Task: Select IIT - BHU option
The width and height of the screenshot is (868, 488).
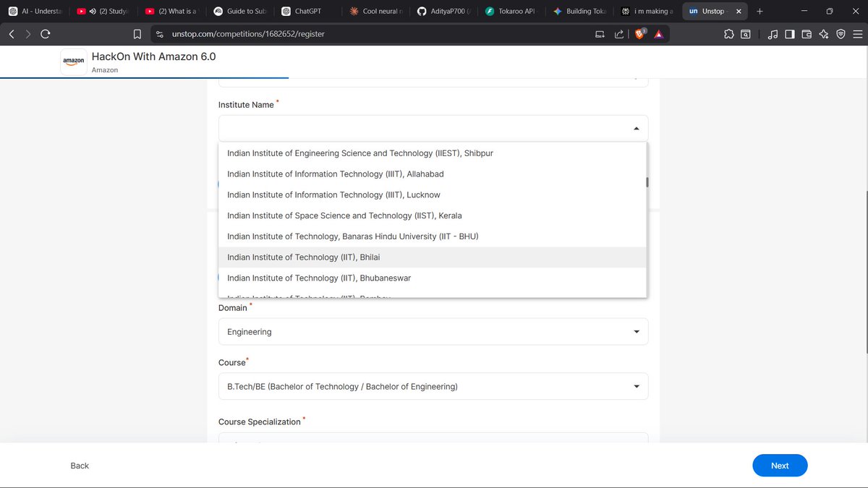Action: 433,236
